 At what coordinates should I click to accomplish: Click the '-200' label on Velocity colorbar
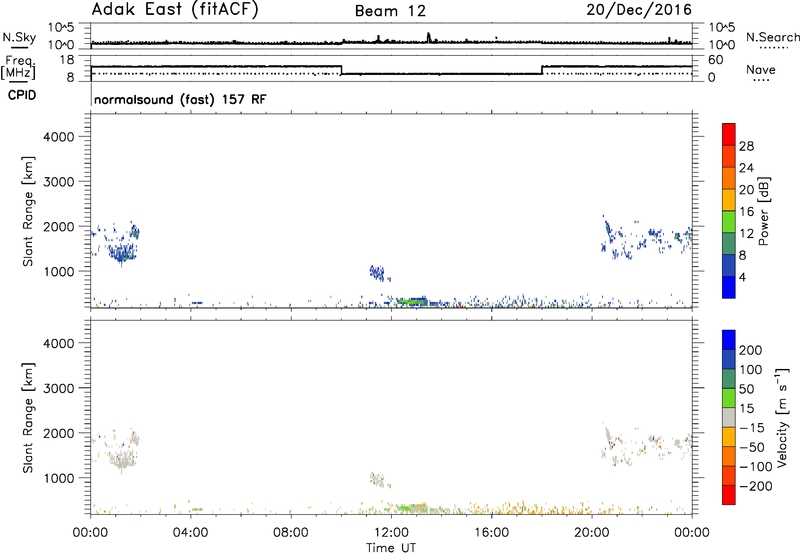point(758,486)
